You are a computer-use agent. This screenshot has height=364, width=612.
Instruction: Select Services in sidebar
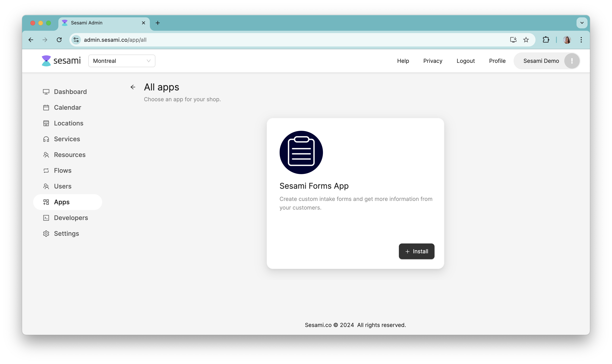pos(67,139)
